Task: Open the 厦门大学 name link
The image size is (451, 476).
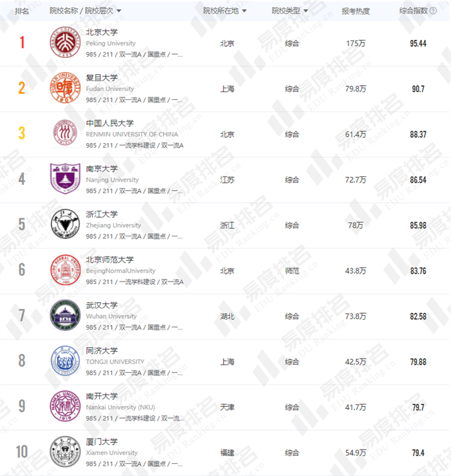Action: (x=102, y=441)
